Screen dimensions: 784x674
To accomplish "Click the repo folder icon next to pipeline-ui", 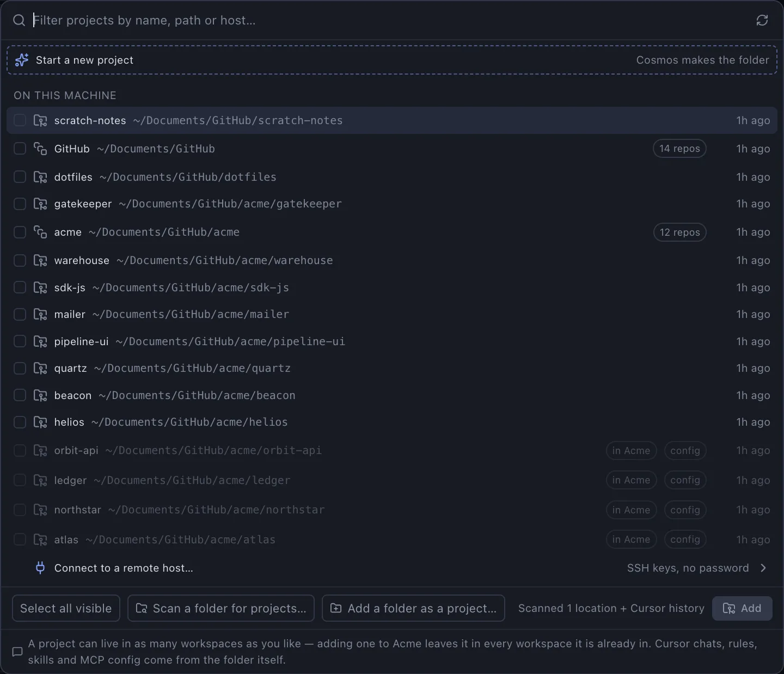I will click(40, 341).
